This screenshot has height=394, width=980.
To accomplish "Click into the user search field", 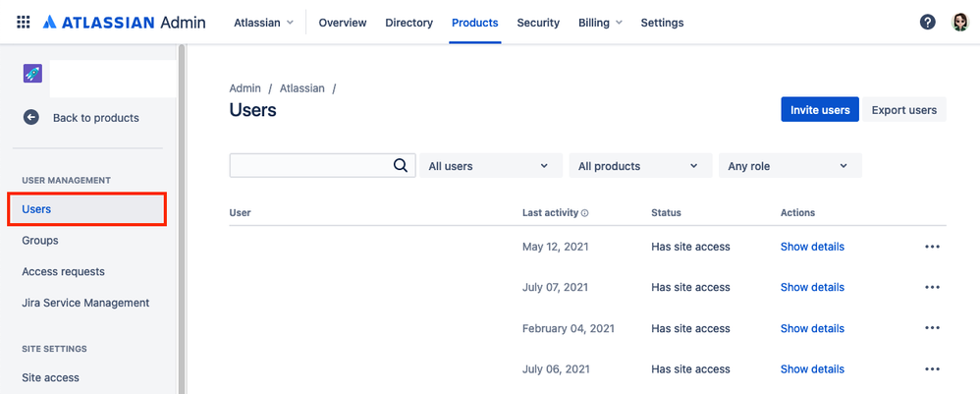I will tap(309, 166).
